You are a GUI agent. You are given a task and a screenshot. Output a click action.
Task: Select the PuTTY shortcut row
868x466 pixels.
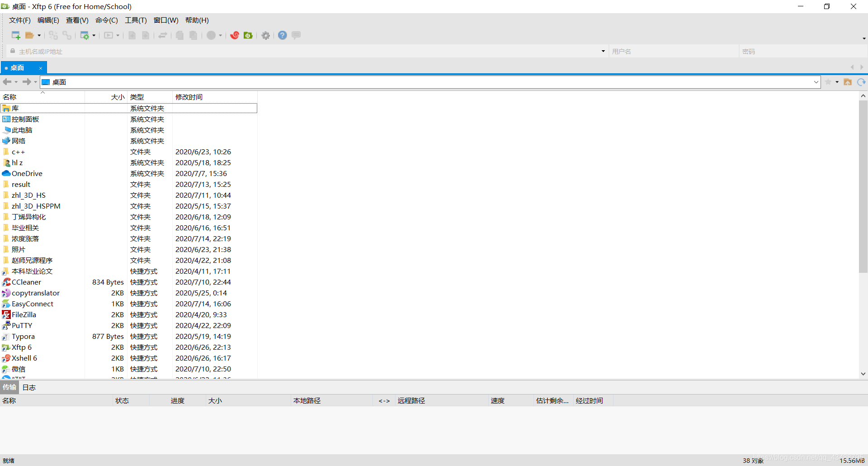coord(129,326)
